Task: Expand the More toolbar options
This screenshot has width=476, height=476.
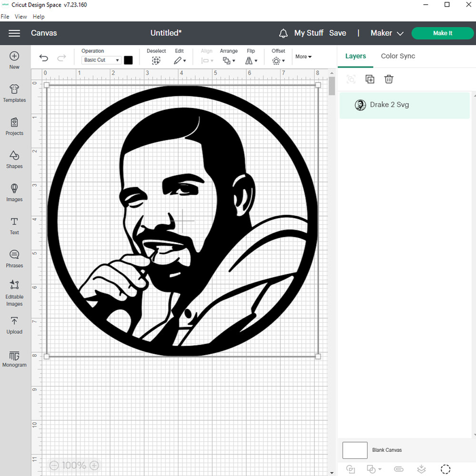Action: pyautogui.click(x=303, y=57)
